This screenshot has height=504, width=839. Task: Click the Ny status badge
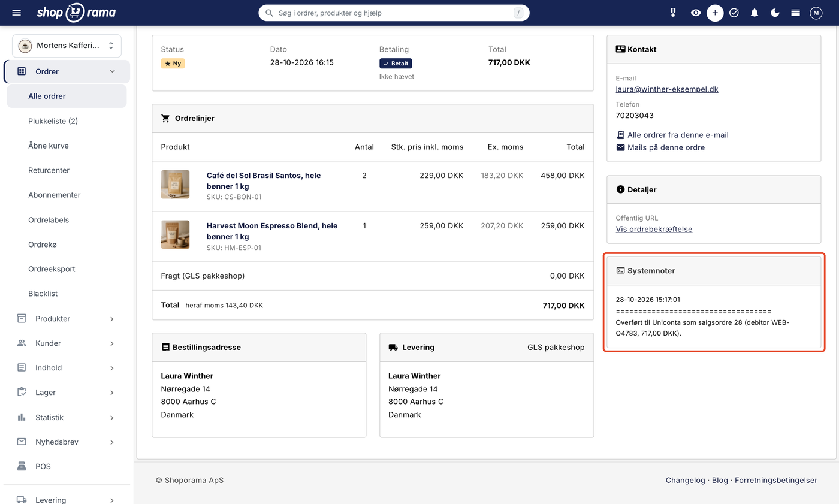click(x=173, y=63)
